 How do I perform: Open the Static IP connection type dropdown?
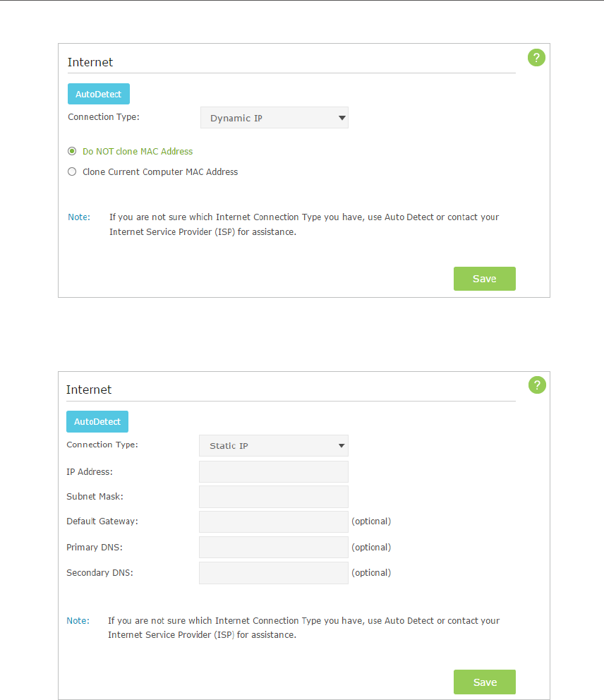tap(273, 445)
